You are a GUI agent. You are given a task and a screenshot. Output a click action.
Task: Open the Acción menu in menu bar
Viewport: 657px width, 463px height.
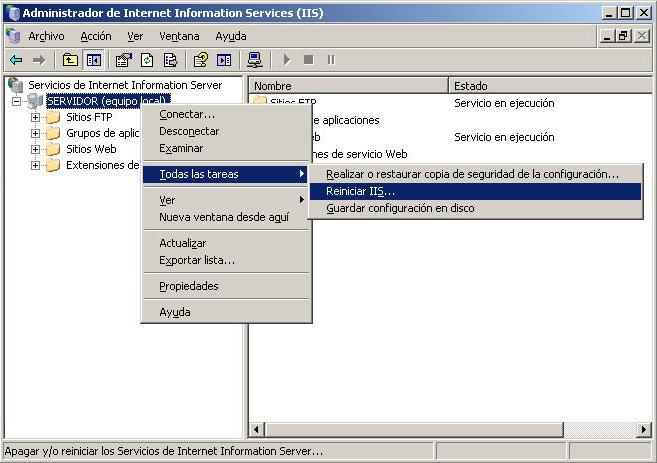[x=96, y=36]
